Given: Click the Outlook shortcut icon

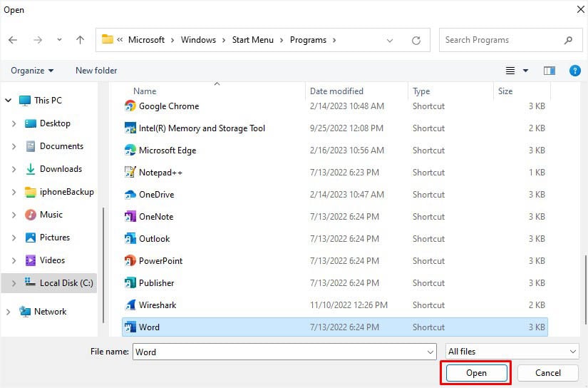Looking at the screenshot, I should (130, 239).
